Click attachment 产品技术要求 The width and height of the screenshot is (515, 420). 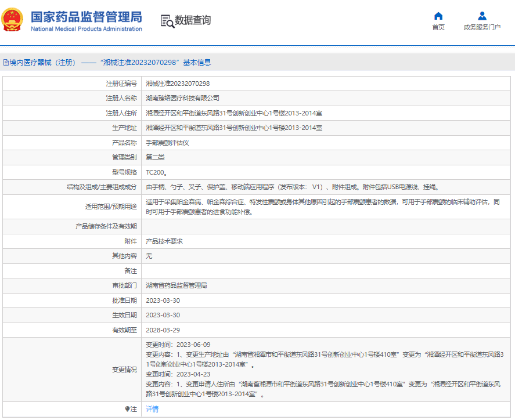point(164,241)
